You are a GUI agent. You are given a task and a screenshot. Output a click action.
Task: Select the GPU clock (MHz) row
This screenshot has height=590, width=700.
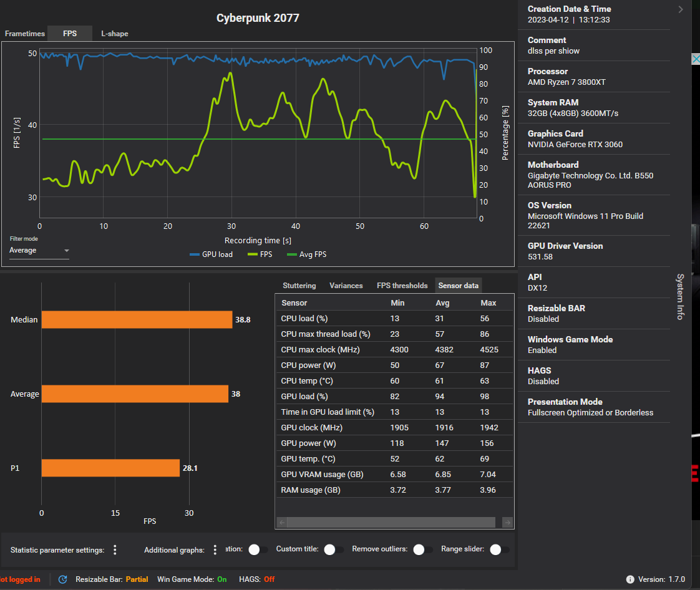click(395, 428)
